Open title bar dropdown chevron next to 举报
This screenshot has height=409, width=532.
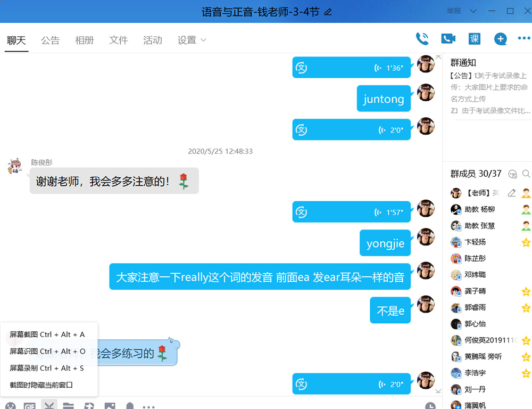click(x=473, y=11)
